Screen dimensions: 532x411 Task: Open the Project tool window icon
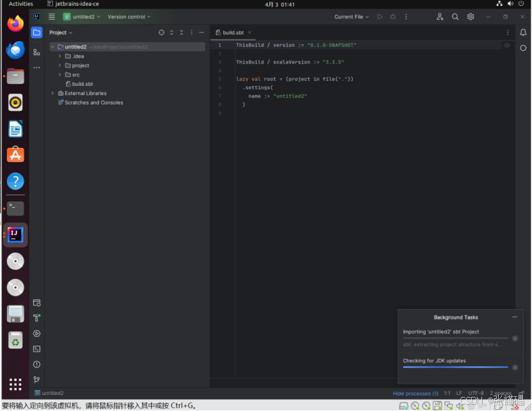tap(37, 32)
